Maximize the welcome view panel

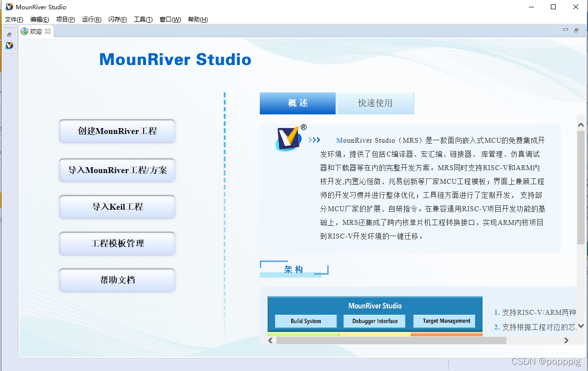click(576, 30)
